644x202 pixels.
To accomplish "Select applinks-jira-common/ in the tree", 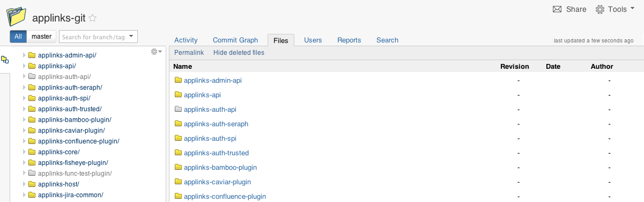I will click(x=70, y=194).
